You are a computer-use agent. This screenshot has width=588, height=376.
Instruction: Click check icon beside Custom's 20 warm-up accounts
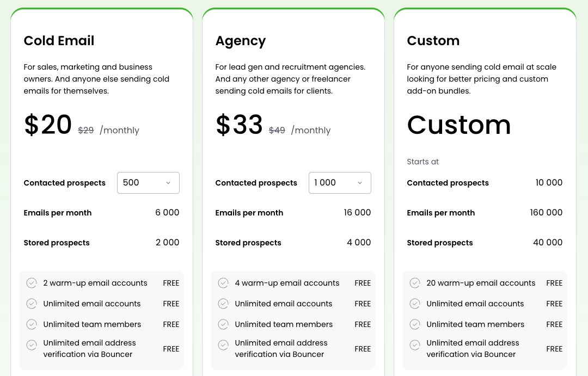coord(415,283)
